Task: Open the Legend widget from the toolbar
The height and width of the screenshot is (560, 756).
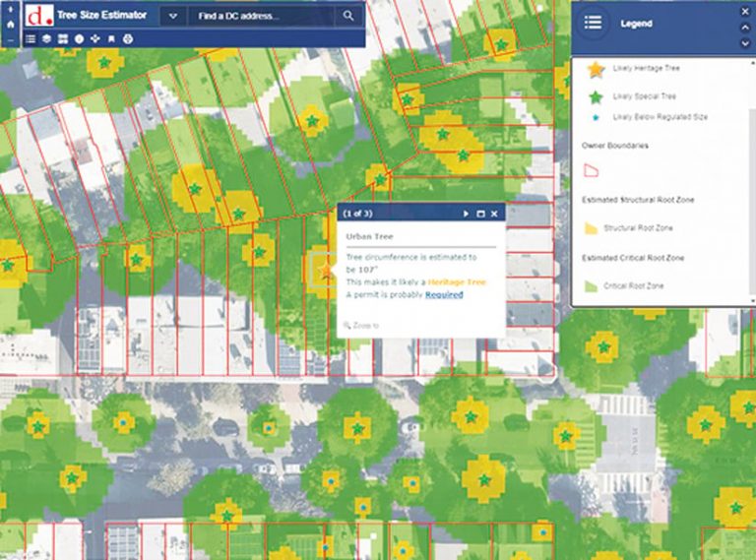Action: [x=31, y=39]
